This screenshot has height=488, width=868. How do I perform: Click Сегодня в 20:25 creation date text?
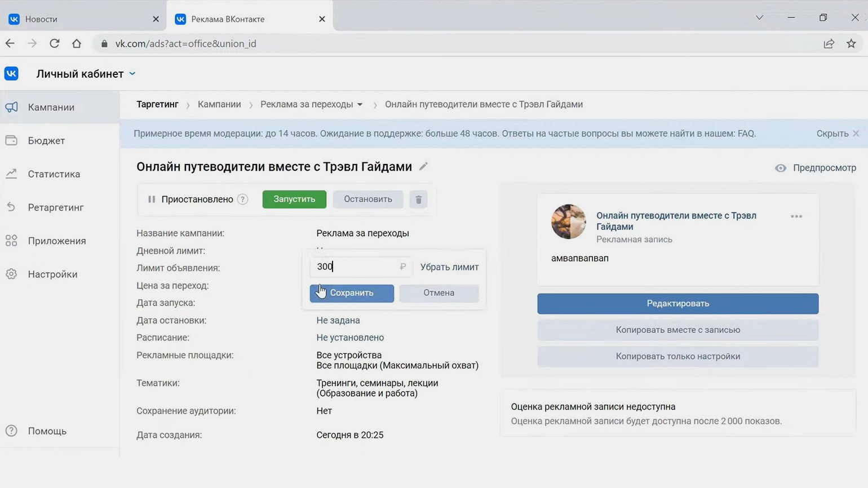pos(350,435)
